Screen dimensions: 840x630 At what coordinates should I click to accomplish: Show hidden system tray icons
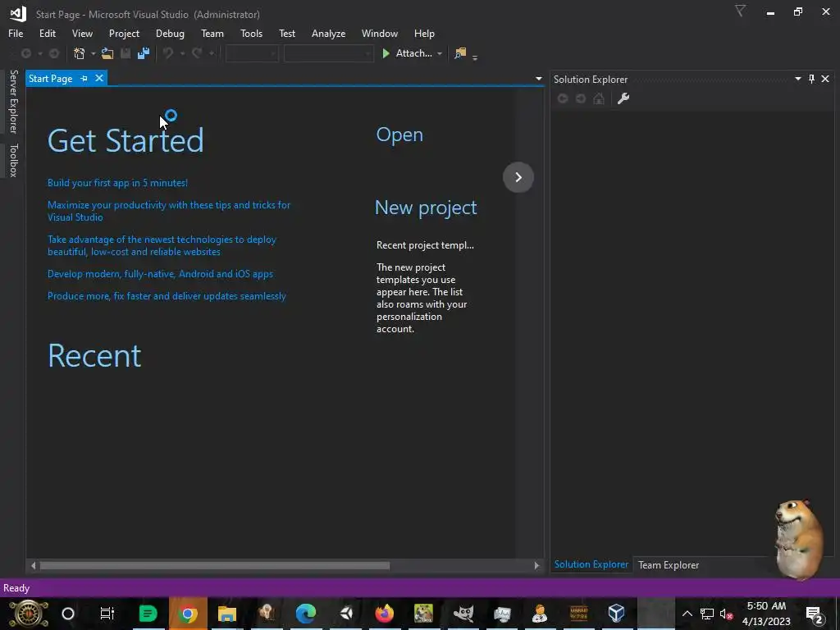point(687,614)
